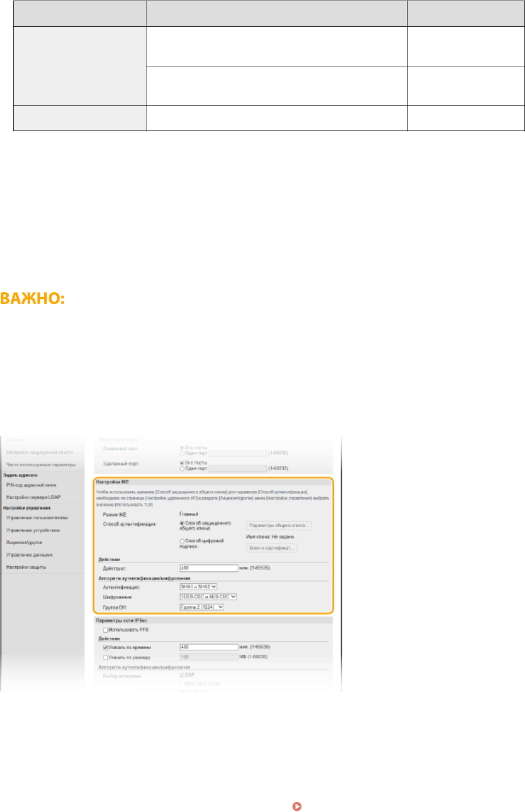This screenshot has height=812, width=525.
Task: Open 'Управление пользователями' in sidebar
Action: pos(37,518)
